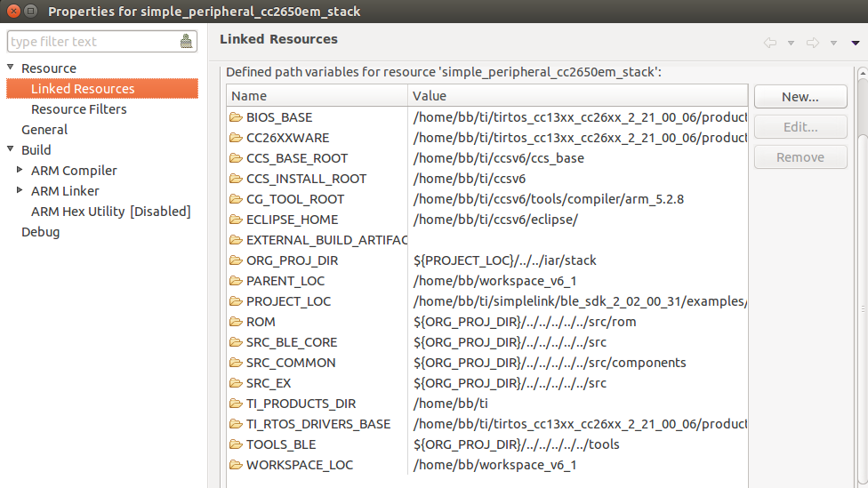868x488 pixels.
Task: Click in the filter text field
Action: pyautogui.click(x=89, y=42)
